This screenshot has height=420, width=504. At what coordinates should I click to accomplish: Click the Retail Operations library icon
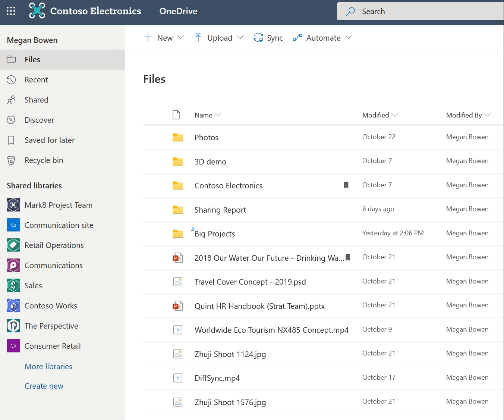[13, 245]
